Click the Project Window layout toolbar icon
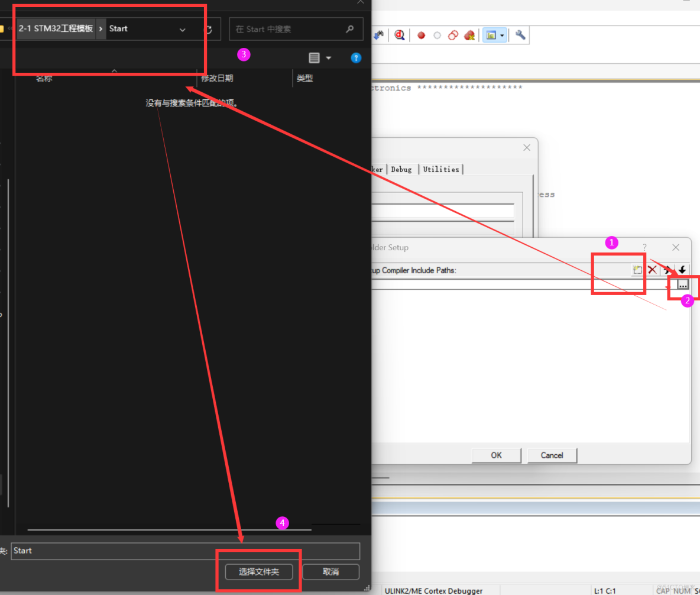This screenshot has height=595, width=700. tap(491, 35)
